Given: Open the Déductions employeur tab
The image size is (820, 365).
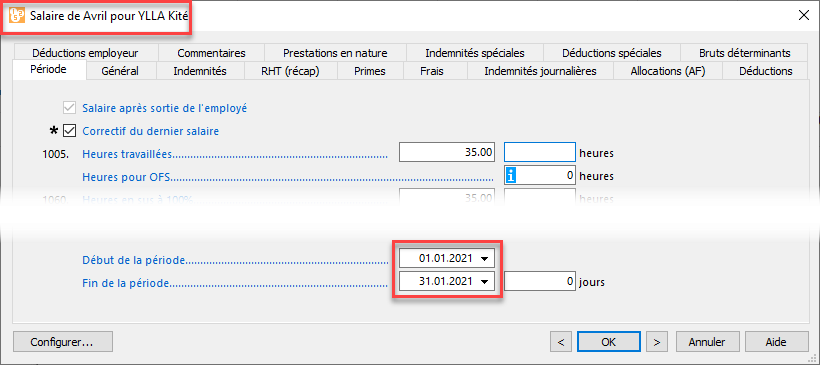Looking at the screenshot, I should pos(85,53).
